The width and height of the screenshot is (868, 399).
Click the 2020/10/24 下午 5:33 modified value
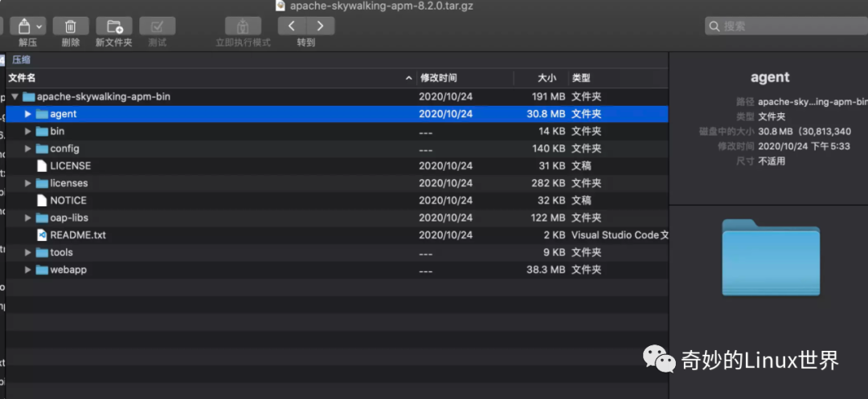(804, 146)
